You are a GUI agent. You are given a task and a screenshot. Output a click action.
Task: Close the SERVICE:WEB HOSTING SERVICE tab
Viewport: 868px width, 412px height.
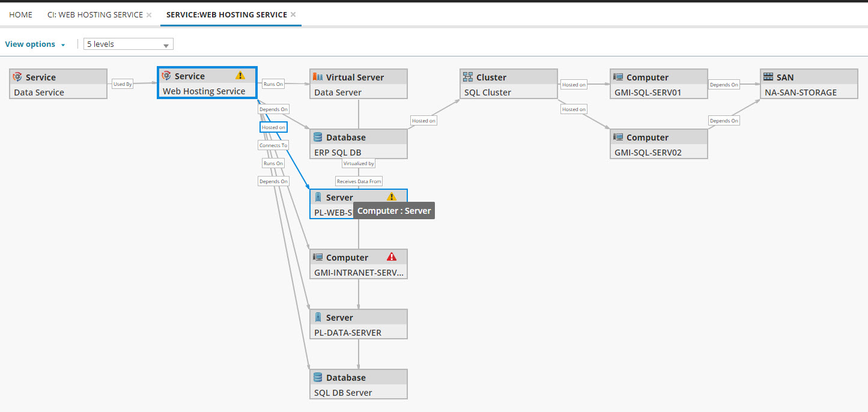(x=293, y=14)
